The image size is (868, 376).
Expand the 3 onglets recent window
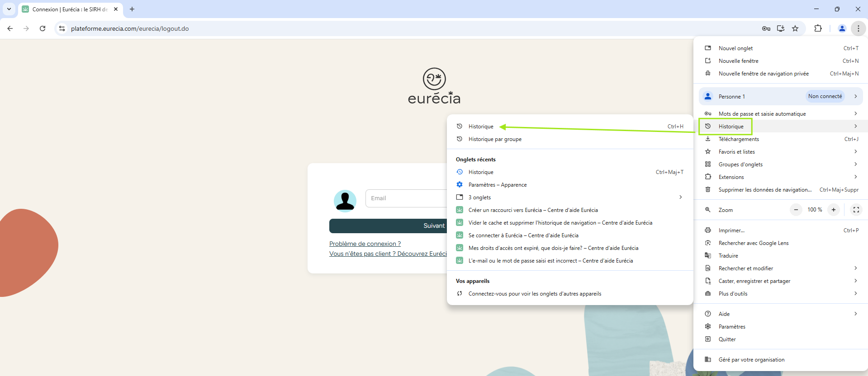[x=570, y=197]
